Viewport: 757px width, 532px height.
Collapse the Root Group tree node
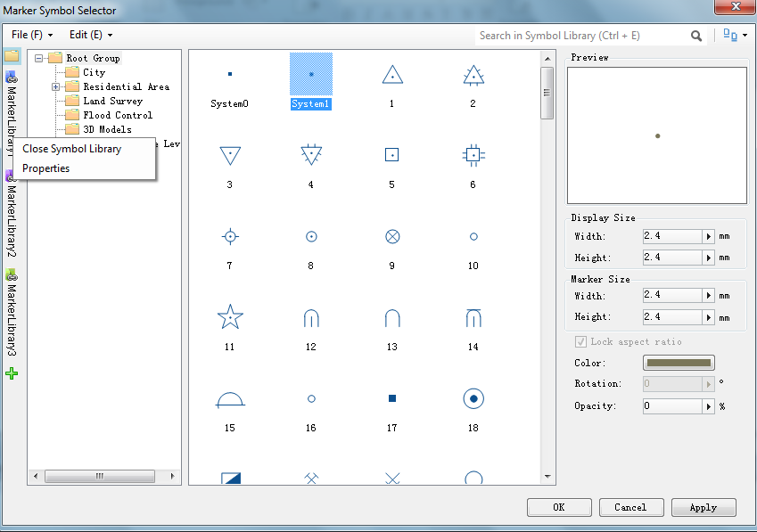[39, 58]
